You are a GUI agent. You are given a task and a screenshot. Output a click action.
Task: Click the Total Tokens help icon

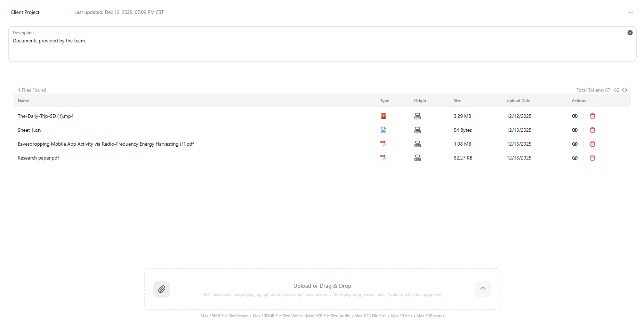tap(625, 90)
